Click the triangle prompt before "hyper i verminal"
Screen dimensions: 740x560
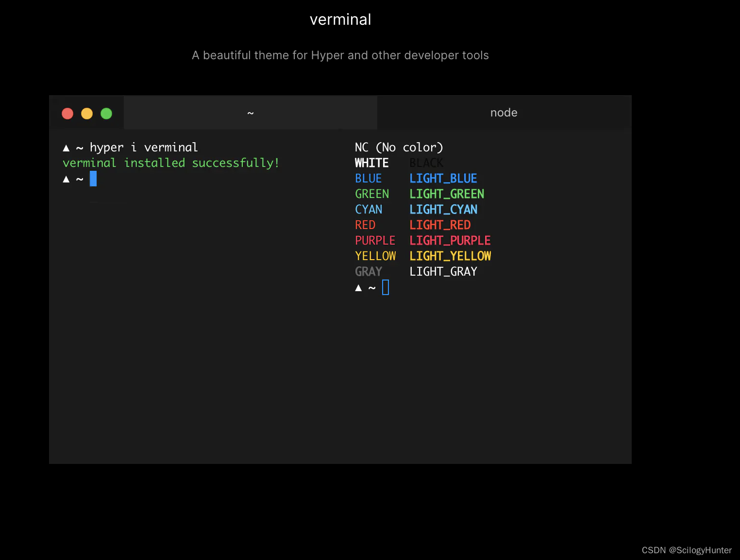click(66, 148)
